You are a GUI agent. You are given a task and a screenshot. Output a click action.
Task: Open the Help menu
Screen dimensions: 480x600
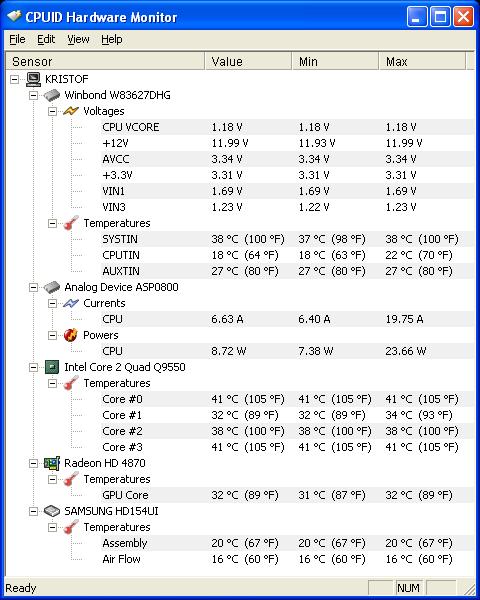112,39
